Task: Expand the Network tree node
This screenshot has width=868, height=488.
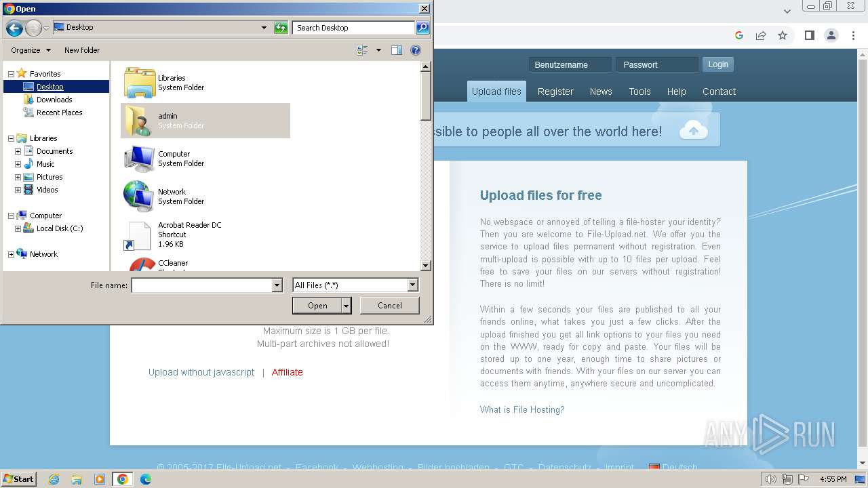Action: tap(11, 254)
